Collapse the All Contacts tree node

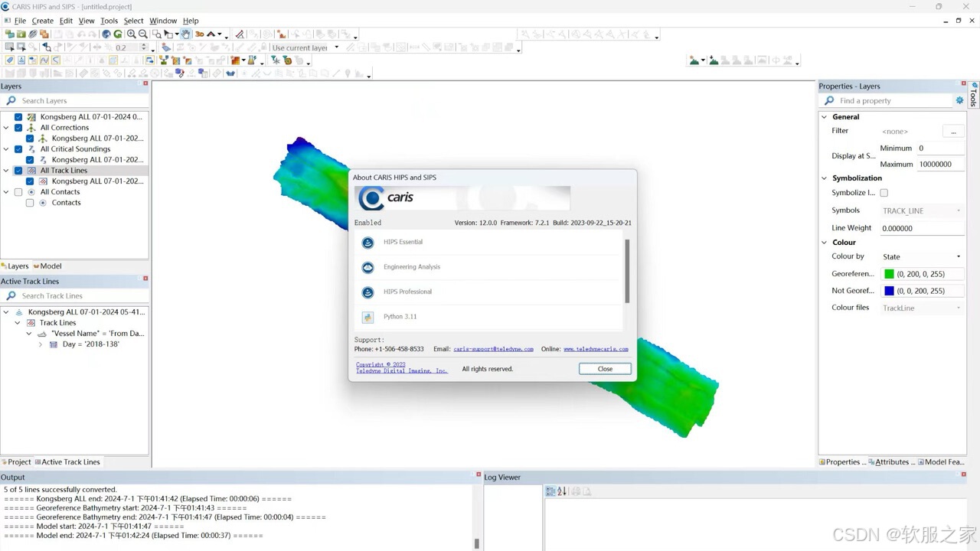click(x=6, y=192)
